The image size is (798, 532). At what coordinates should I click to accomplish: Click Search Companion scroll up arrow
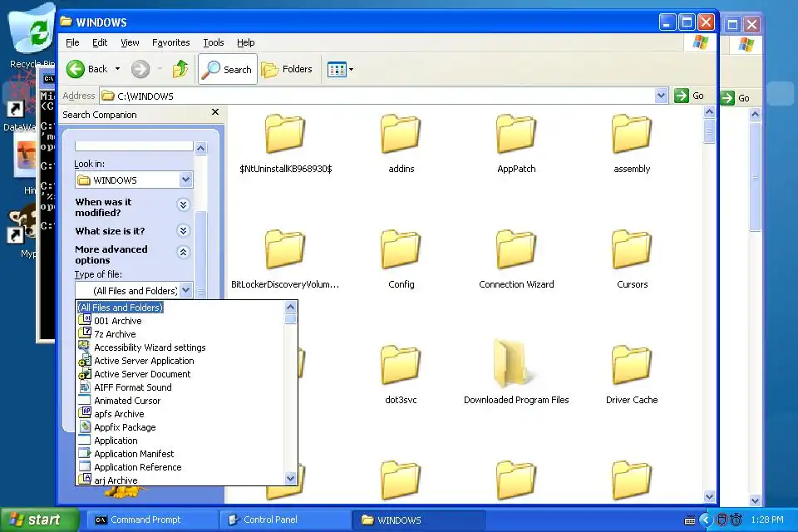click(200, 148)
